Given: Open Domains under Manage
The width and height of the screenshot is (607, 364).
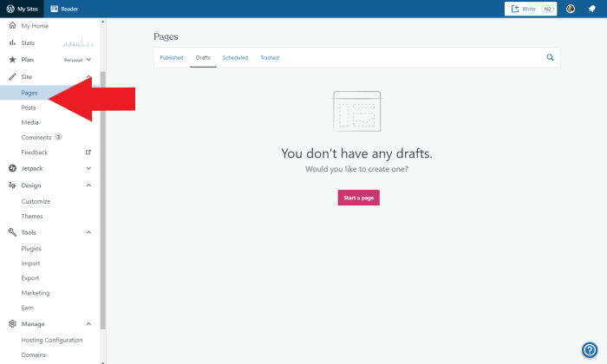Looking at the screenshot, I should click(x=33, y=354).
